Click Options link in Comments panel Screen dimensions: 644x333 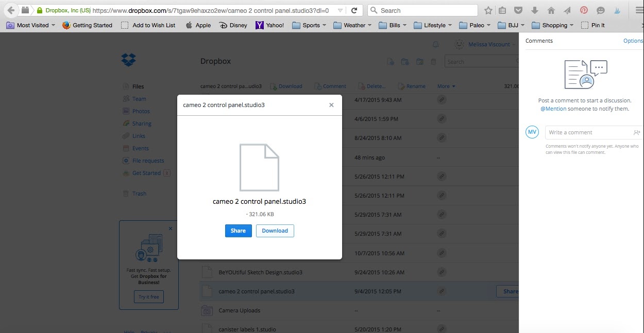point(633,41)
